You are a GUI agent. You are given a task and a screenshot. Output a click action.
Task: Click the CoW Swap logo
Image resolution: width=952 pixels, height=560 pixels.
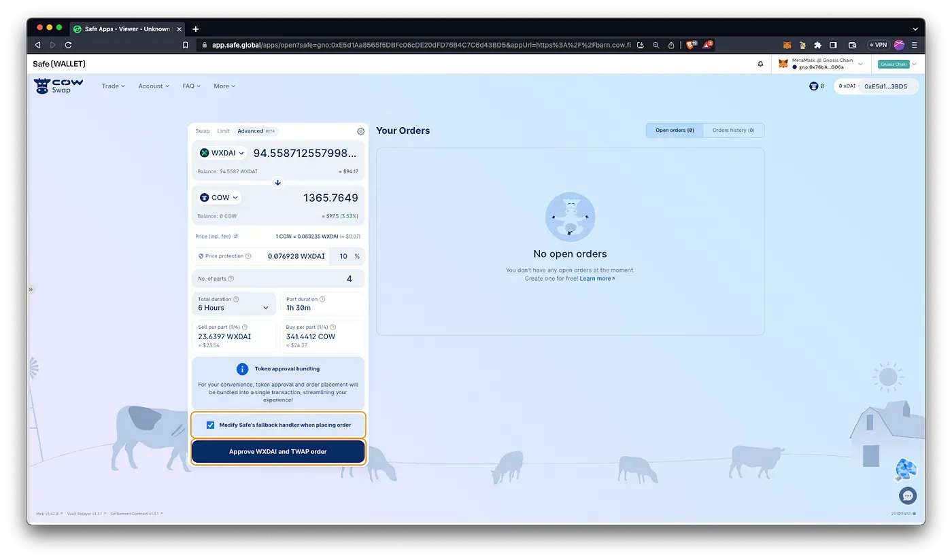click(x=58, y=86)
